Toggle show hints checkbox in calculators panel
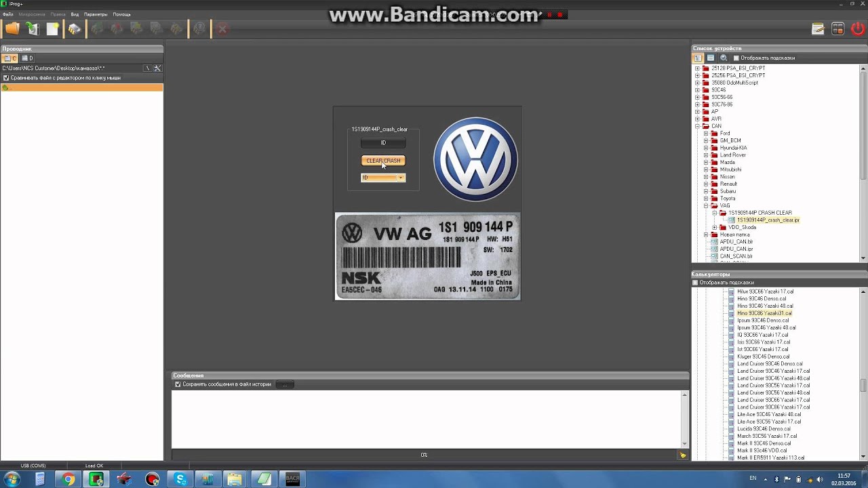Screen dimensions: 868x488 pos(695,283)
